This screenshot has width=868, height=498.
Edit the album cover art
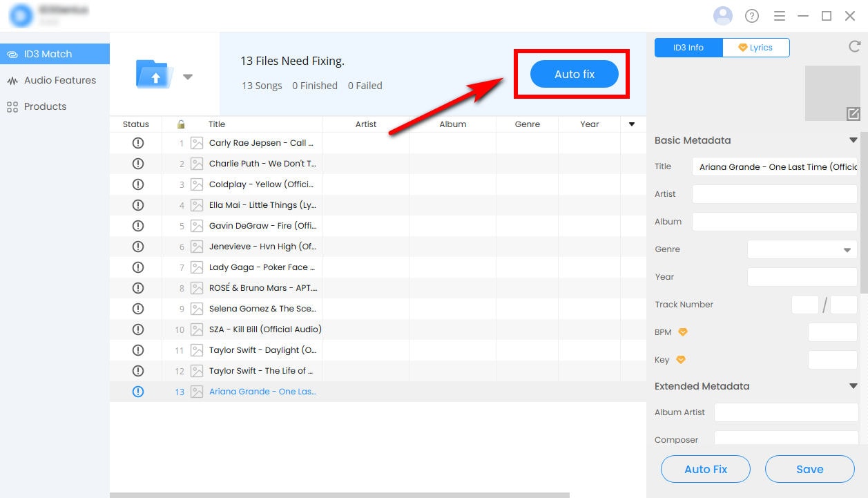[853, 114]
